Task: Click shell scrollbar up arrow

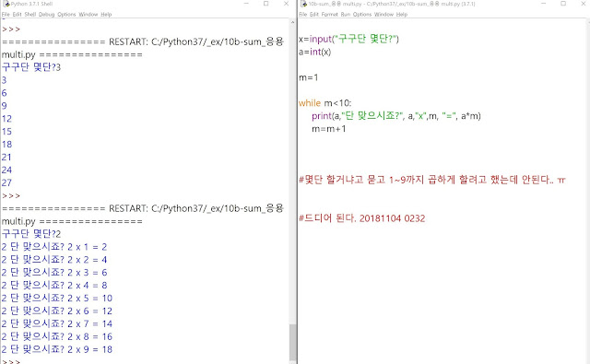Action: [x=293, y=23]
